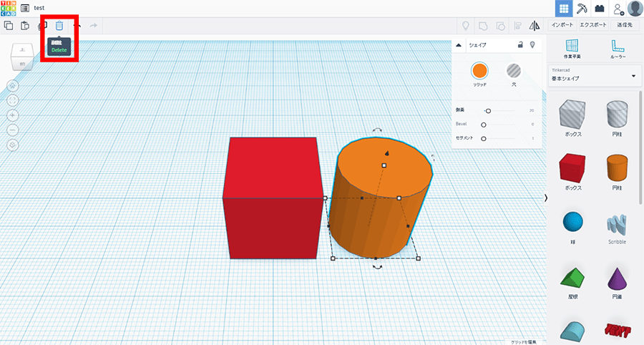Click the fit all in view icon
Viewport: 644px width, 345px height.
13,100
